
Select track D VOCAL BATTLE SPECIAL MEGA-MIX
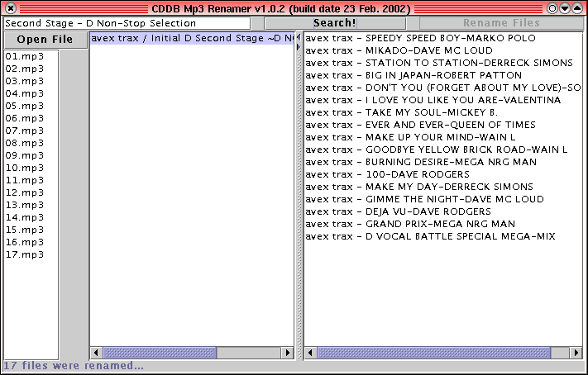pyautogui.click(x=443, y=236)
